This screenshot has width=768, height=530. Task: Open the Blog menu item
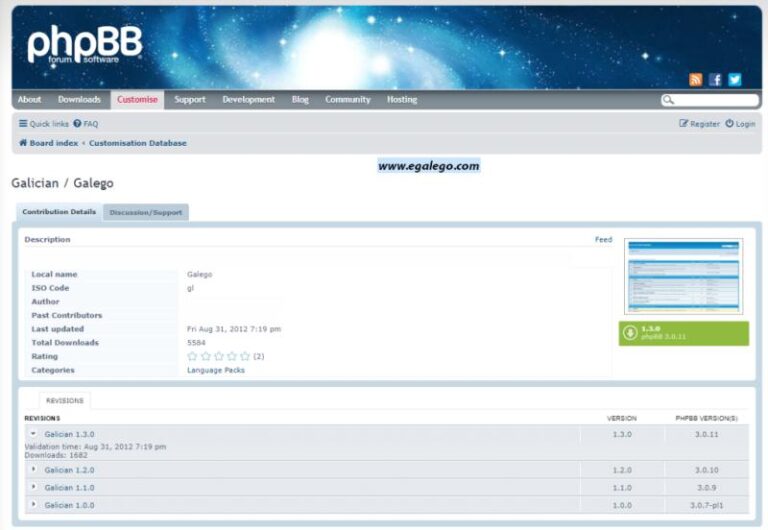300,99
